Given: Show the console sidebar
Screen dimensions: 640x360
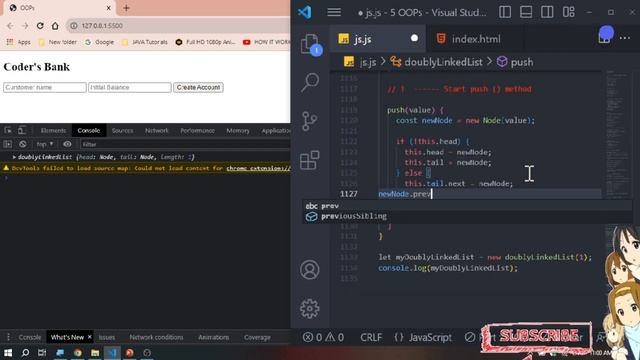Looking at the screenshot, I should tap(7, 144).
